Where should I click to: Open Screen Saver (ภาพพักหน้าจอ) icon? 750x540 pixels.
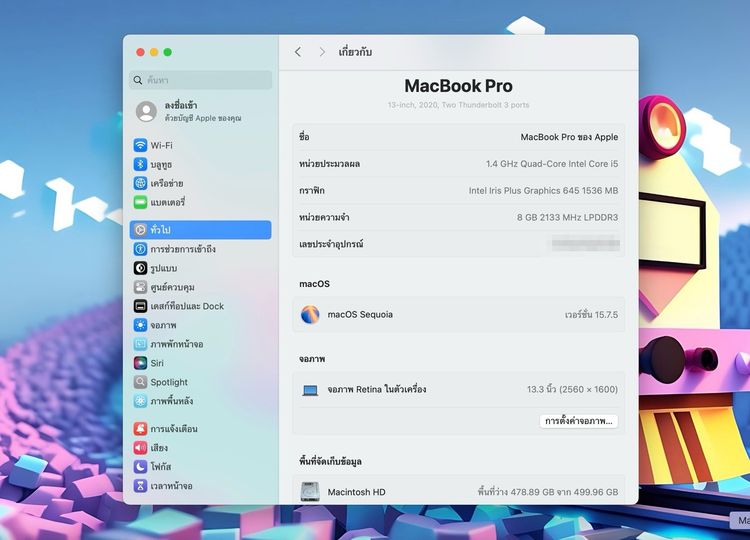coord(140,344)
